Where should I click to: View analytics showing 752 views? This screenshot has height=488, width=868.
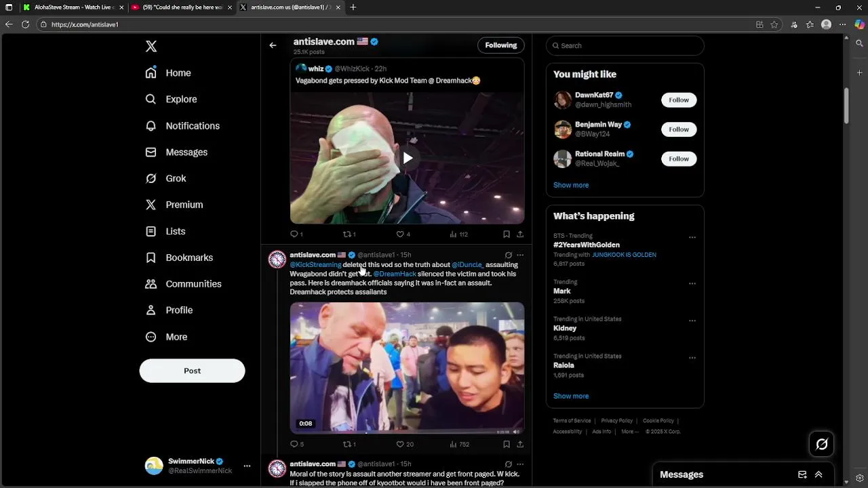pyautogui.click(x=460, y=445)
